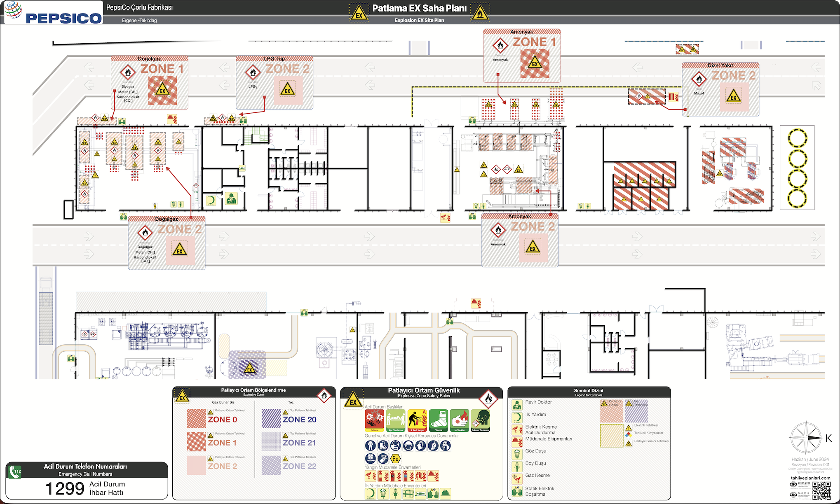Click the ZONE 20 purple striped swatch
The width and height of the screenshot is (840, 504).
(x=271, y=419)
